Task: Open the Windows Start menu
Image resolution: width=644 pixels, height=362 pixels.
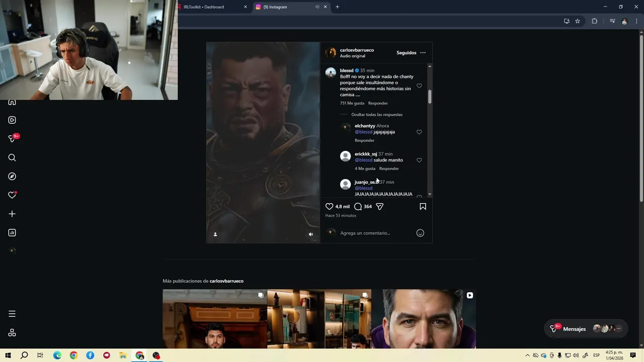Action: [8, 355]
